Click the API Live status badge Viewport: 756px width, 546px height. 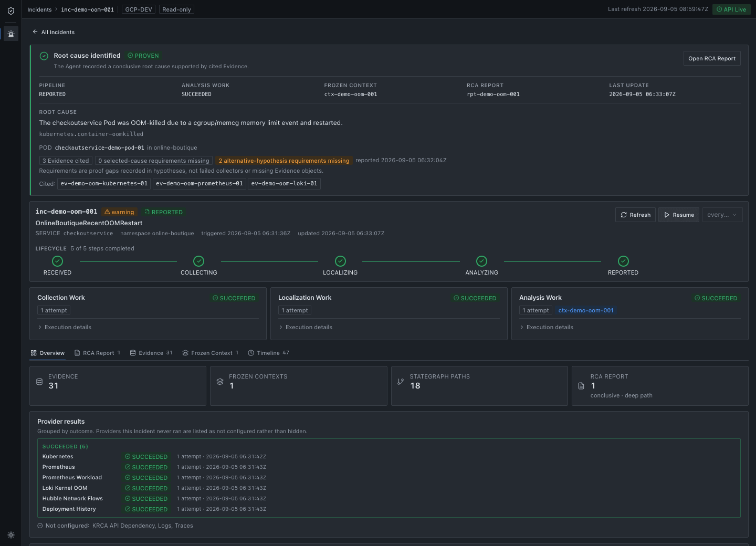[x=731, y=9]
